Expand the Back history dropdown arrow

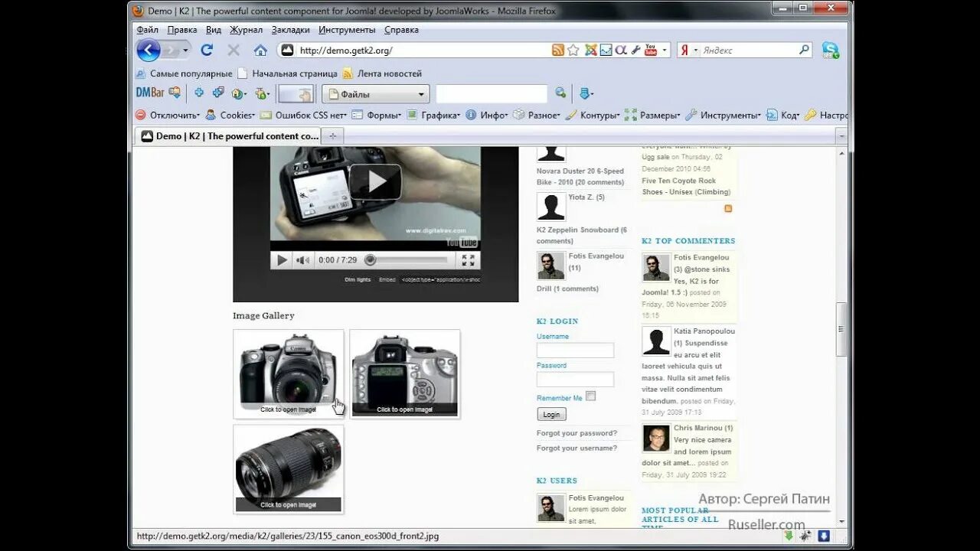(x=185, y=51)
